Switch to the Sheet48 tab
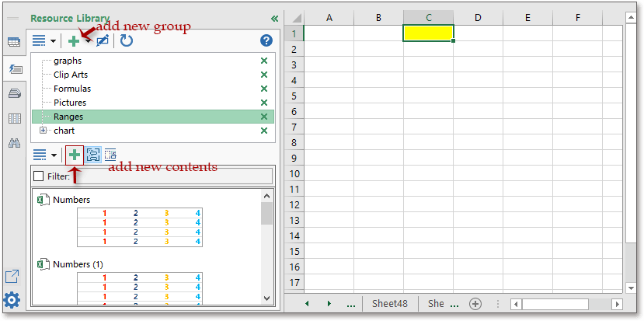644x321 pixels. [390, 304]
